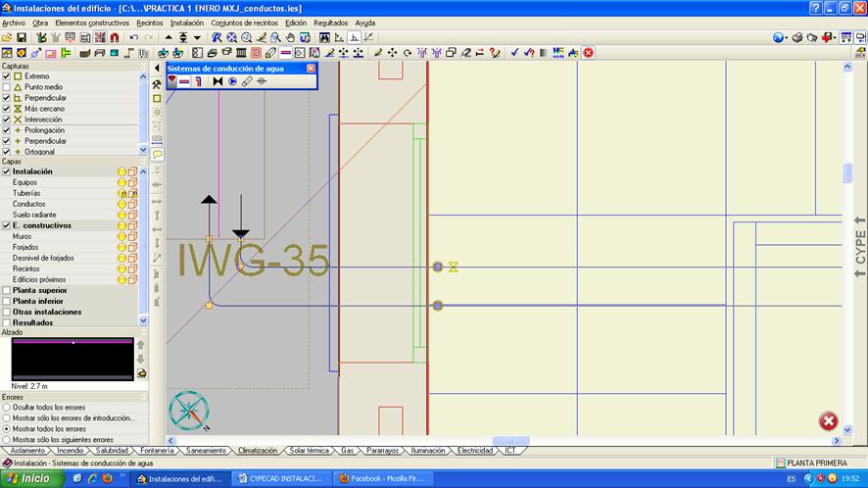
Task: Click the Undo arrow icon
Action: pos(134,37)
